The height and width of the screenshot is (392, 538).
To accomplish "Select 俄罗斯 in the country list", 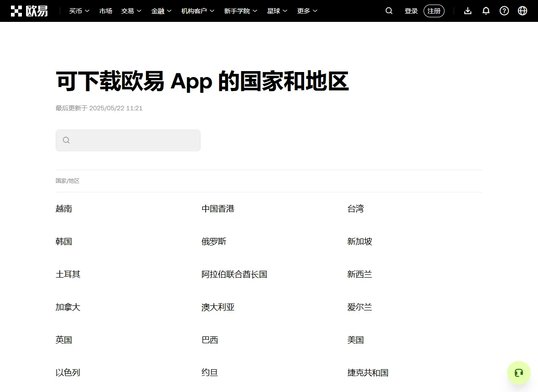I will (x=214, y=242).
